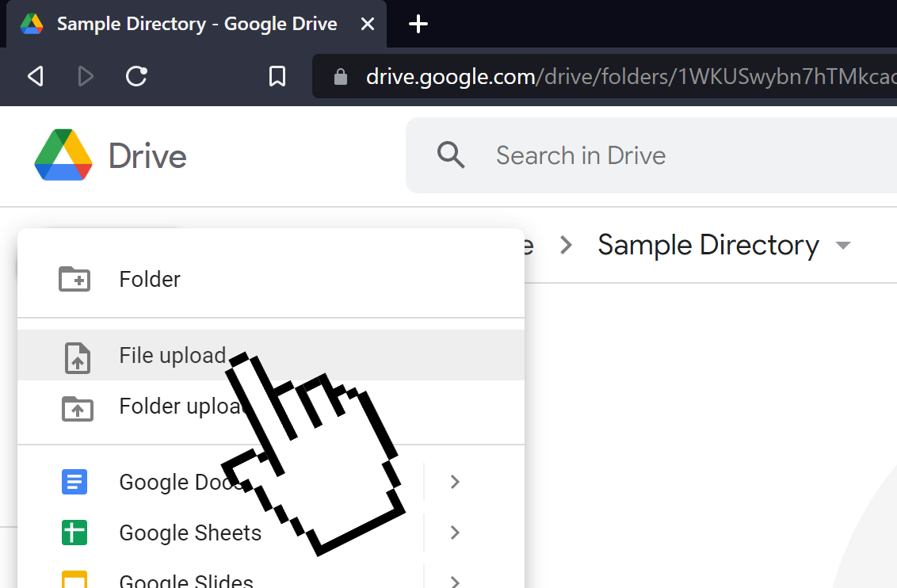Click the Drive wordmark text

(147, 156)
